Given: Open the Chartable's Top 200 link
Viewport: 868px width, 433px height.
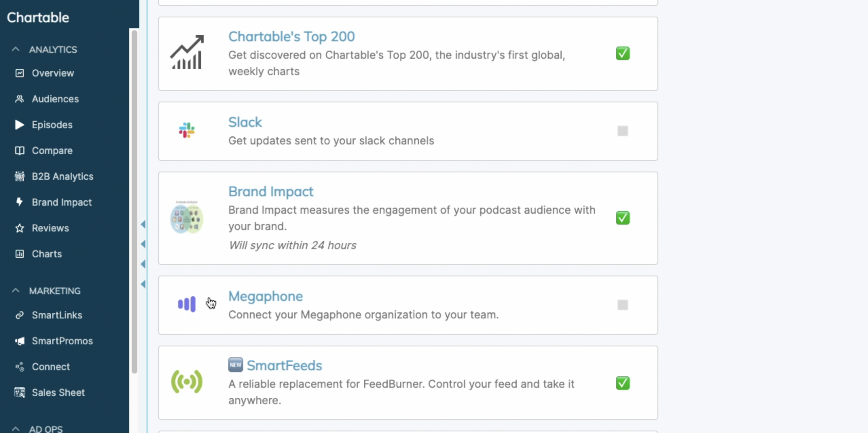Looking at the screenshot, I should pos(291,36).
